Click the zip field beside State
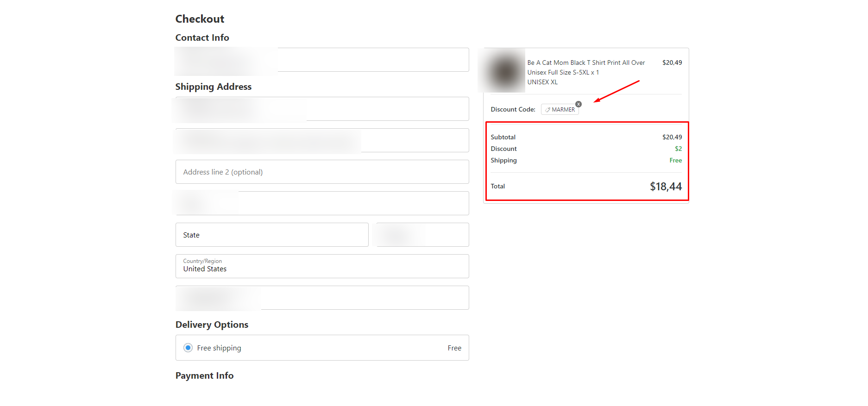 click(x=422, y=235)
